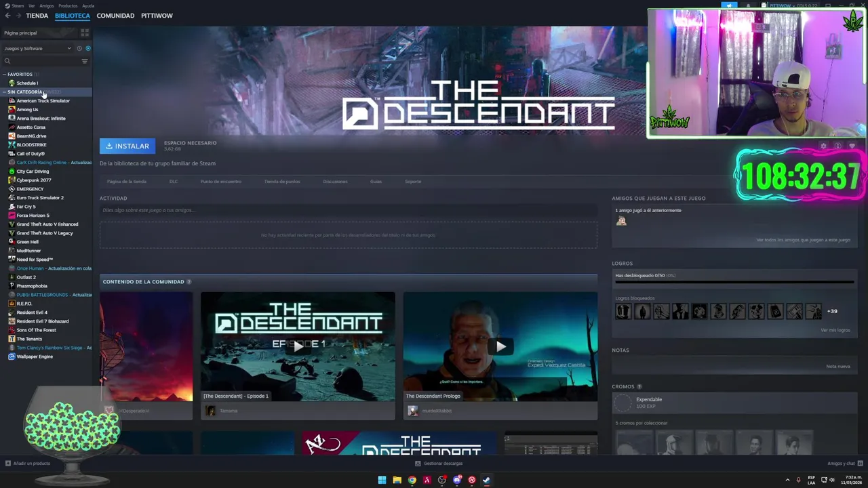Open the COMUNIDAD tab

pos(115,16)
